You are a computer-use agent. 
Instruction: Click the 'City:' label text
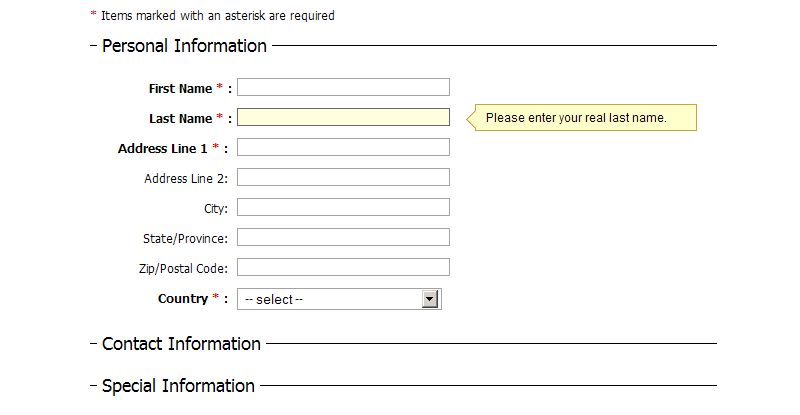(216, 209)
